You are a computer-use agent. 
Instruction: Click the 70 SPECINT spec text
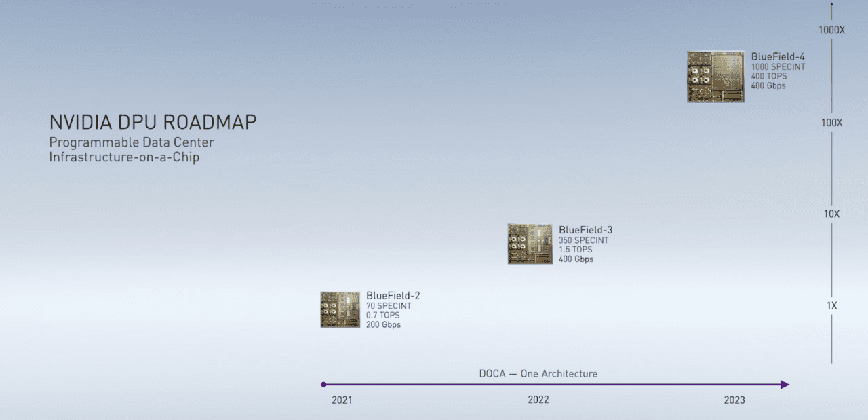[389, 306]
